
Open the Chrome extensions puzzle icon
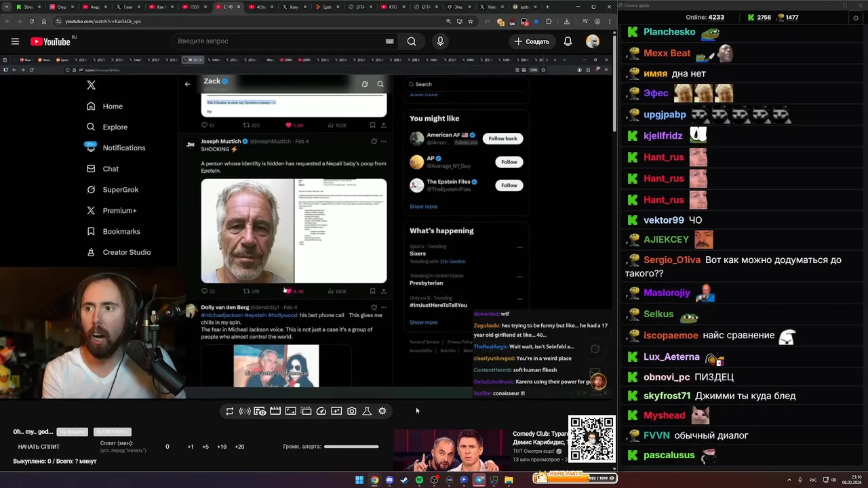pyautogui.click(x=549, y=21)
